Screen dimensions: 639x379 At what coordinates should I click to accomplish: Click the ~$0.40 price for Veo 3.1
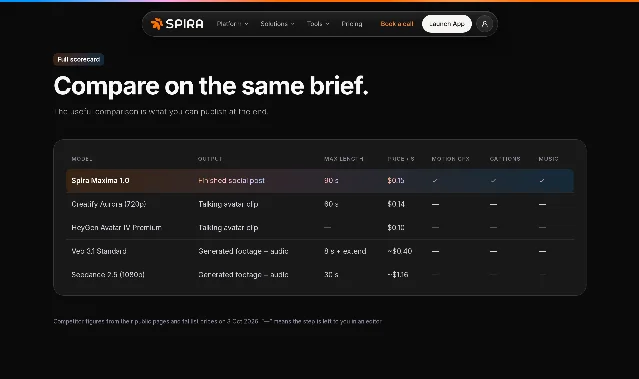[x=400, y=251]
